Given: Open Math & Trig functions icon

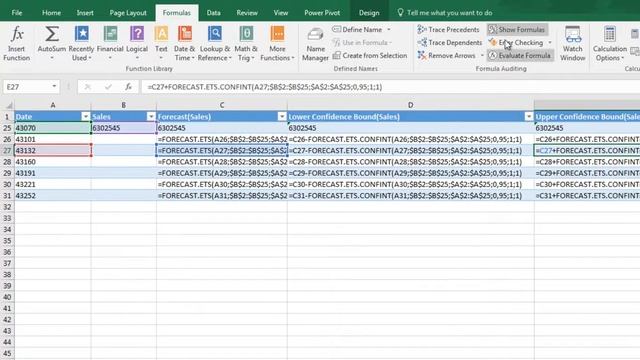Looking at the screenshot, I should coord(246,34).
